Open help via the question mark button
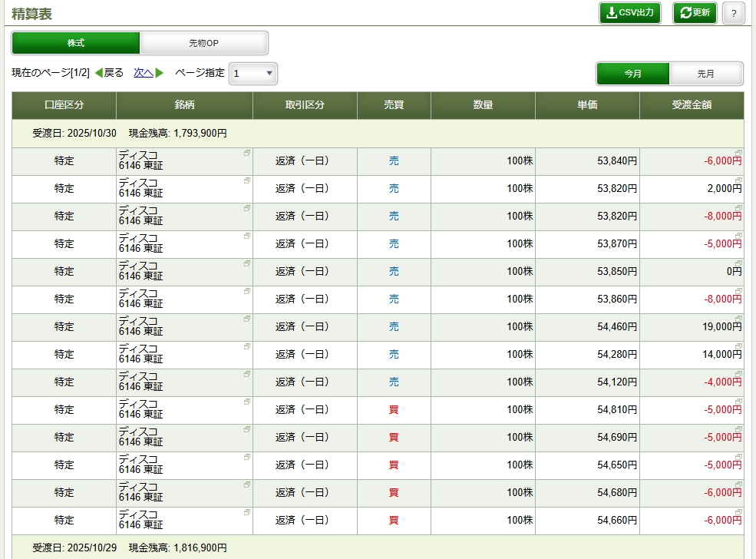 click(734, 13)
